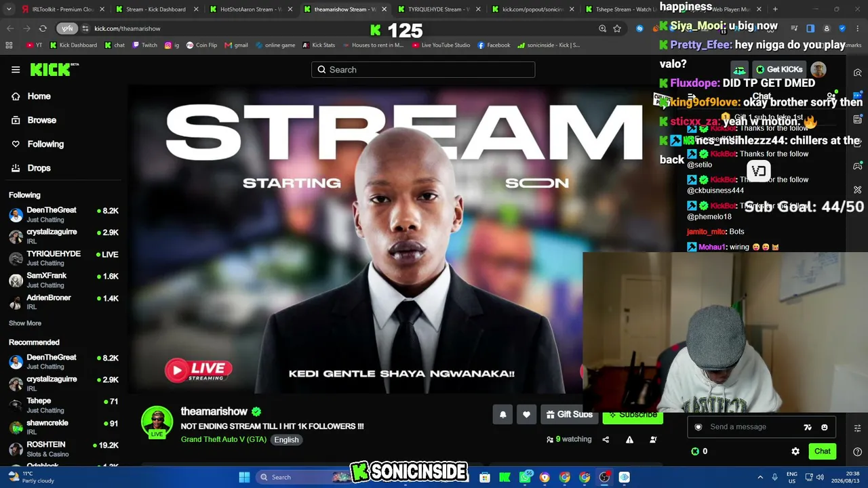Open TYRIQUEHYDE channel in the Following list

point(64,258)
